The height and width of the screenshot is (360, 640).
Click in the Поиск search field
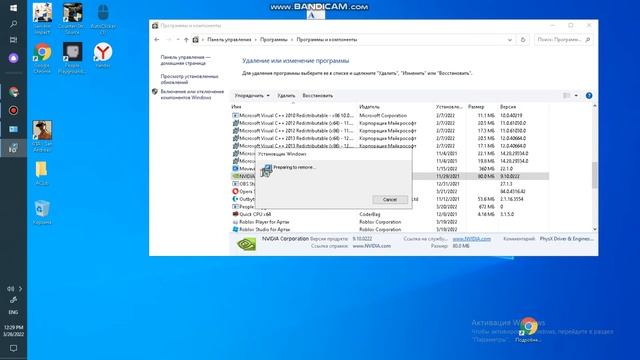pos(563,40)
